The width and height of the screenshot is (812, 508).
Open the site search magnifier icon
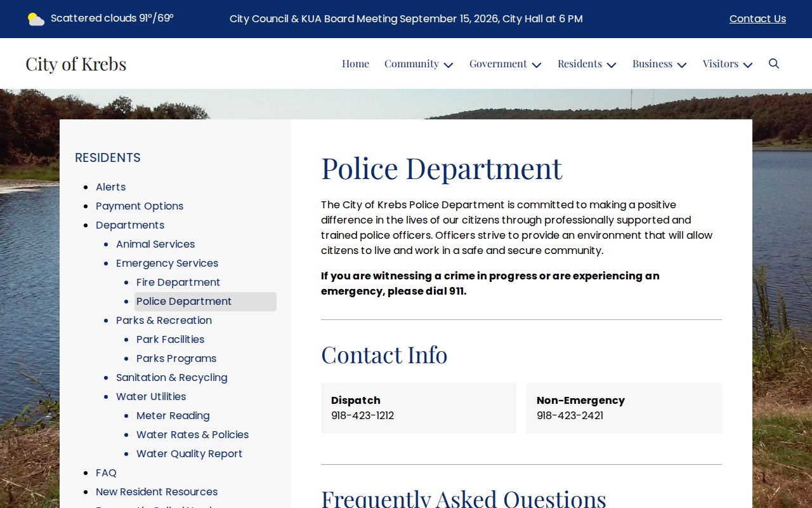(774, 63)
